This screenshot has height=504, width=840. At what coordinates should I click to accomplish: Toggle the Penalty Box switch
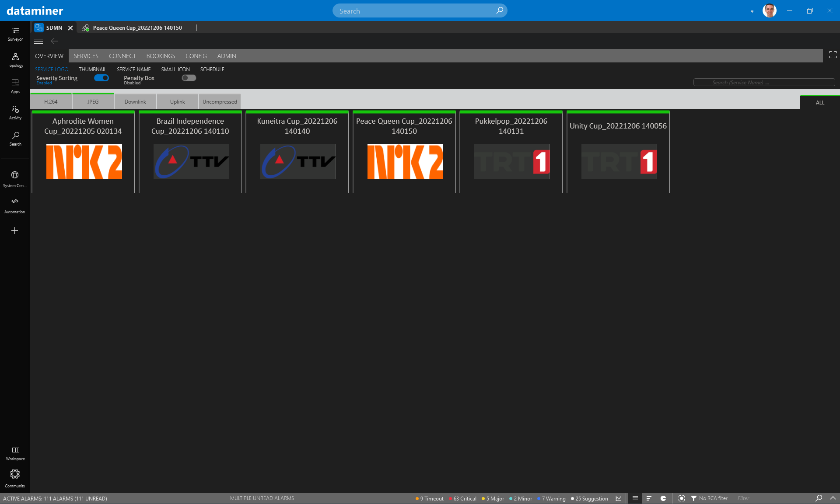coord(189,78)
